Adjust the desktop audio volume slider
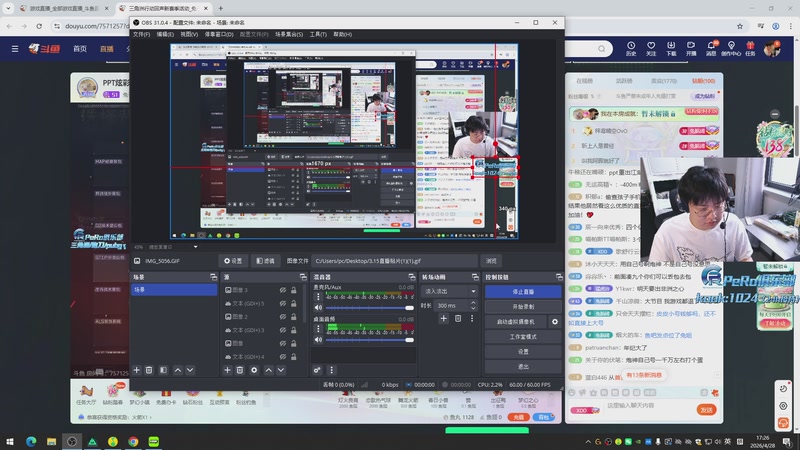The width and height of the screenshot is (800, 450). pyautogui.click(x=369, y=340)
